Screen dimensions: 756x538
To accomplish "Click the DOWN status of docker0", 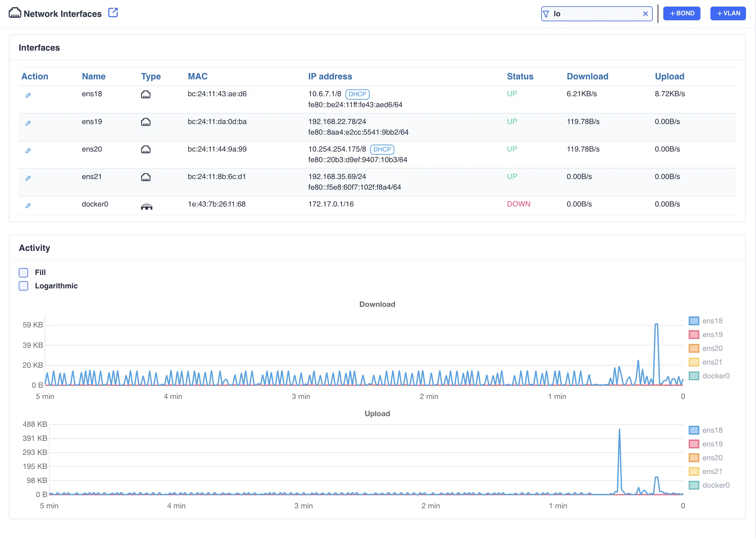I will click(x=518, y=204).
